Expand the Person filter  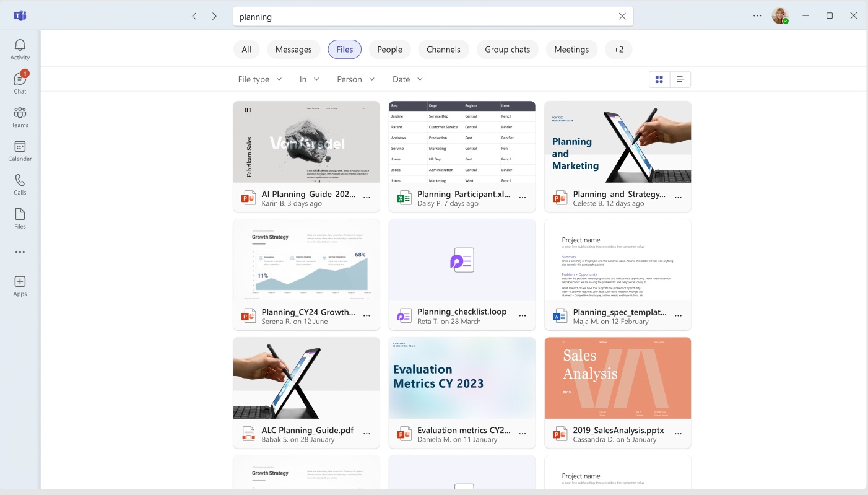[x=354, y=79]
